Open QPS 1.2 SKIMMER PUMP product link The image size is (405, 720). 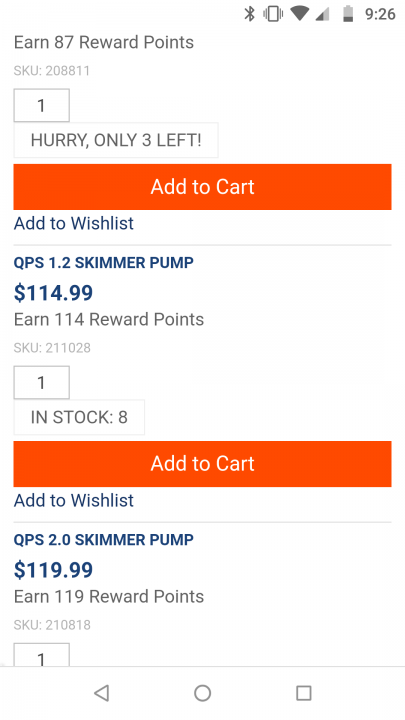104,263
